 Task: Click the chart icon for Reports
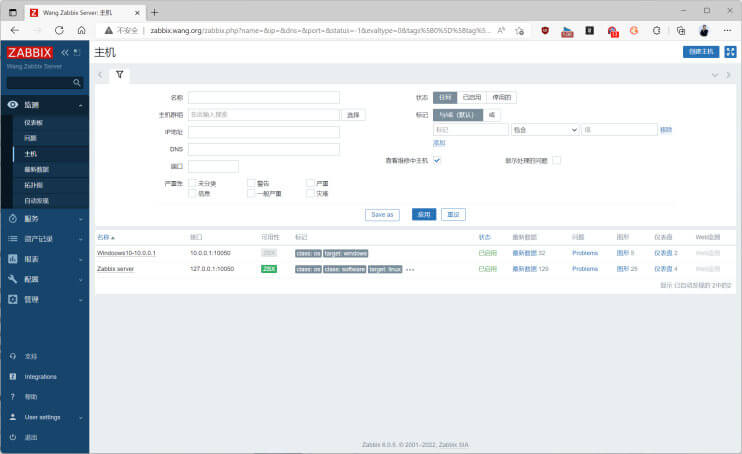click(13, 259)
